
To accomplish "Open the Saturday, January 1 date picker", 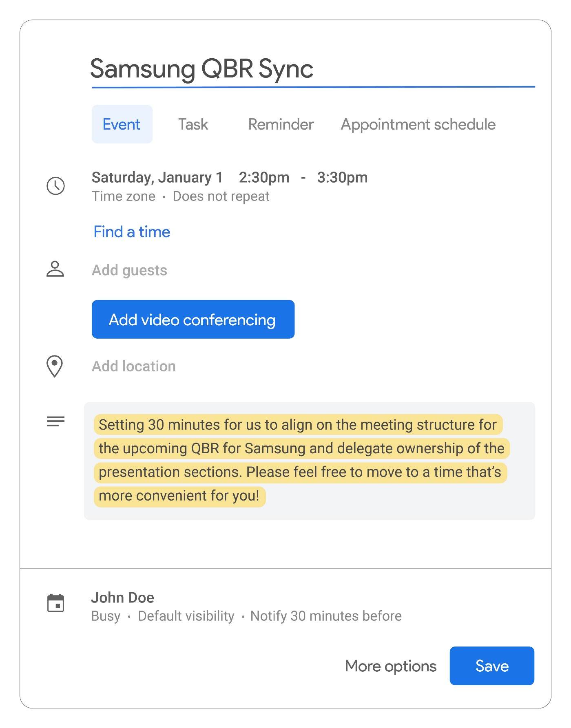I will (157, 177).
